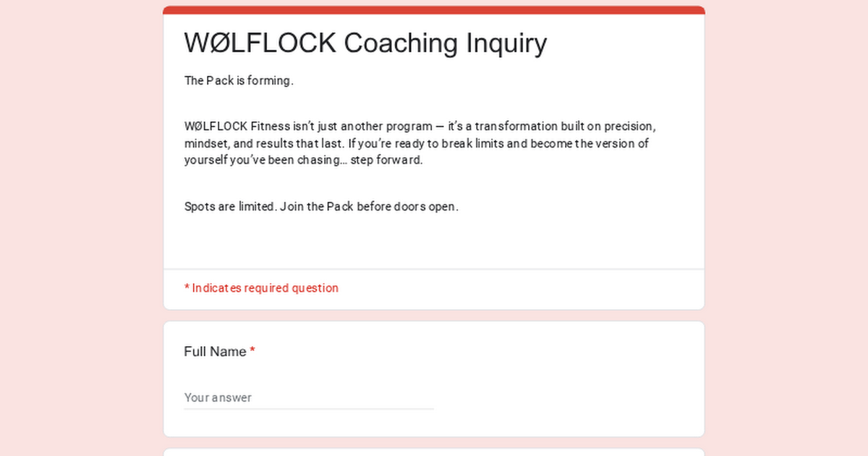This screenshot has width=868, height=456.
Task: Click the red header banner bar
Action: click(434, 9)
